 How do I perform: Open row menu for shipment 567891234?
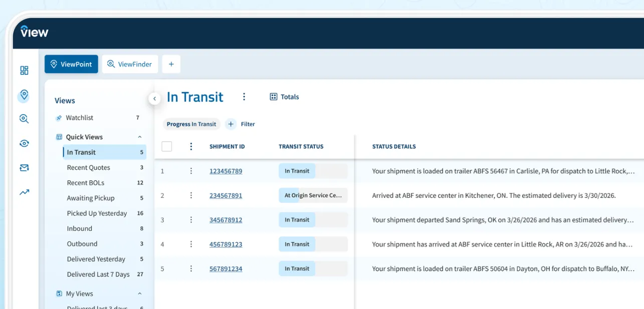point(191,268)
